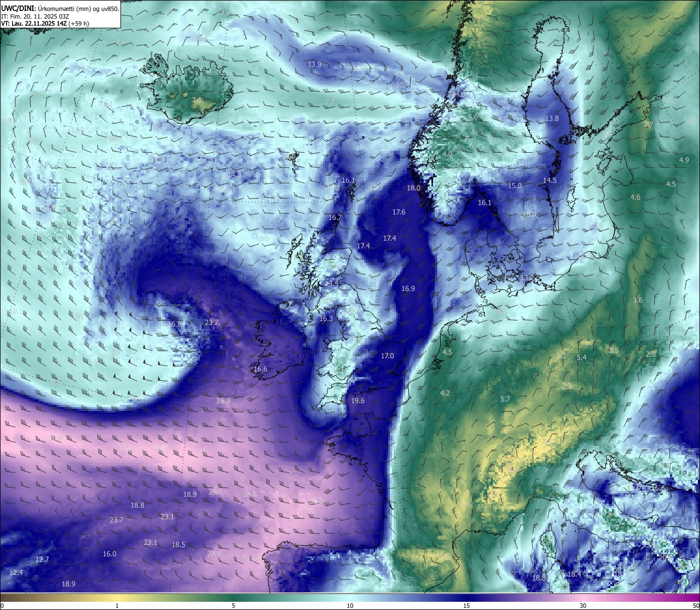Click the 30 tick on the color scale
The width and height of the screenshot is (700, 610).
[583, 606]
